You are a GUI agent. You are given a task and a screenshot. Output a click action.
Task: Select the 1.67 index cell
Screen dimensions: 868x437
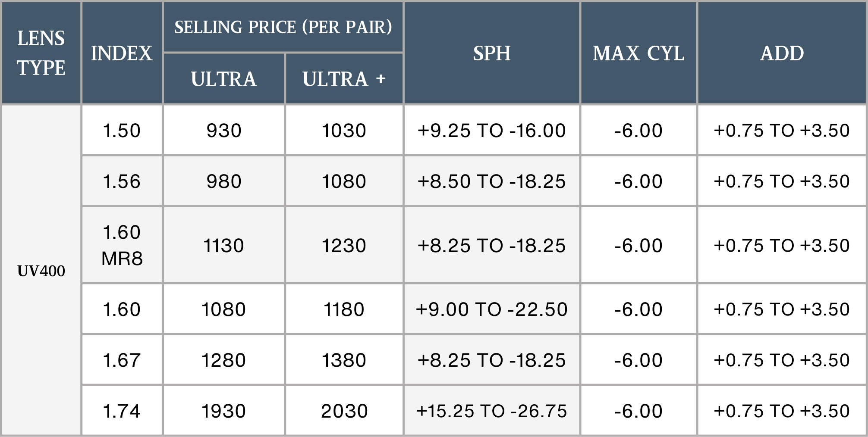coord(122,360)
